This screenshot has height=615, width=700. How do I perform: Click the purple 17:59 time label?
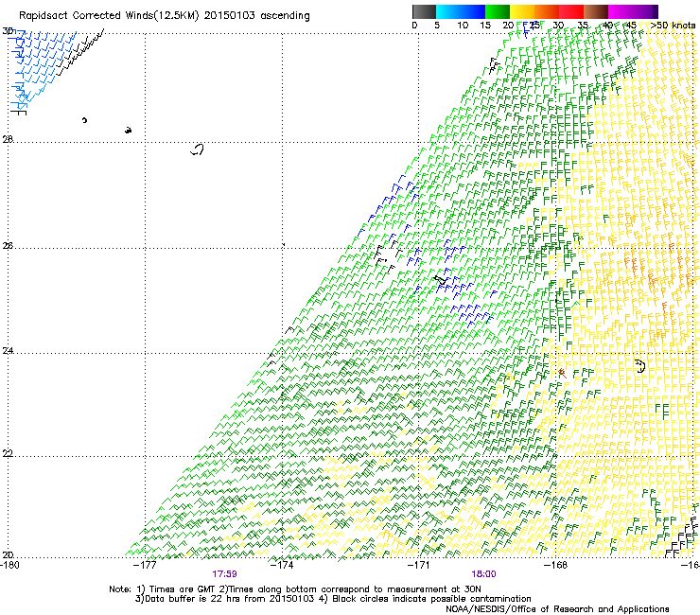[224, 574]
